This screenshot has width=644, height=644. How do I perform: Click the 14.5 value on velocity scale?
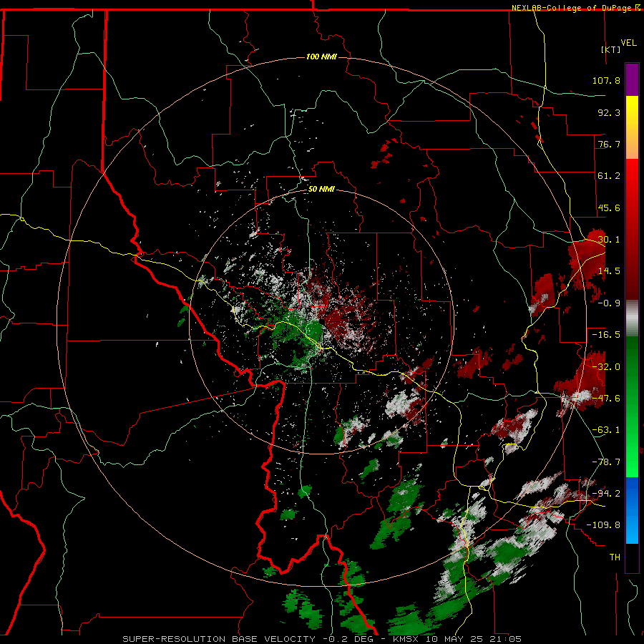coord(609,271)
